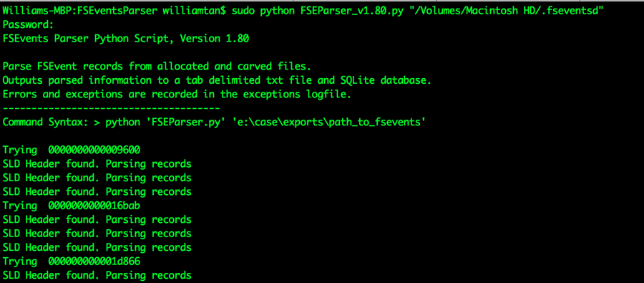Click the dashed separator line
This screenshot has height=283, width=644.
tap(112, 108)
